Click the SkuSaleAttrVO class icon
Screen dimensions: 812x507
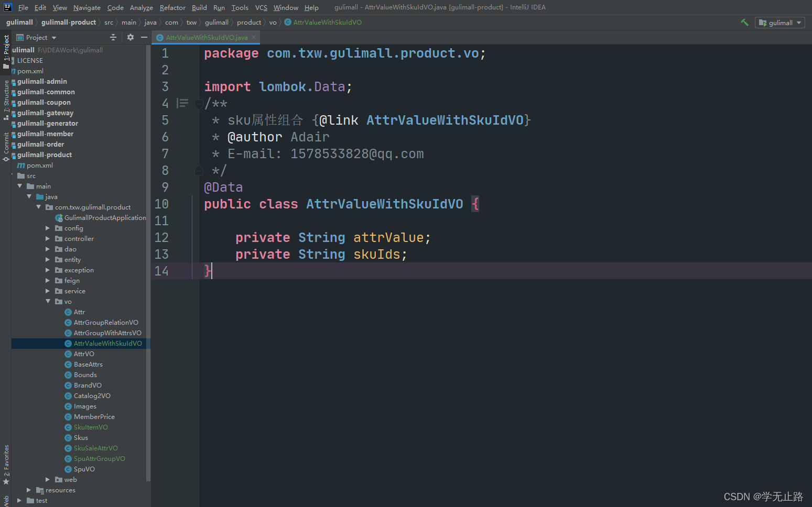68,448
